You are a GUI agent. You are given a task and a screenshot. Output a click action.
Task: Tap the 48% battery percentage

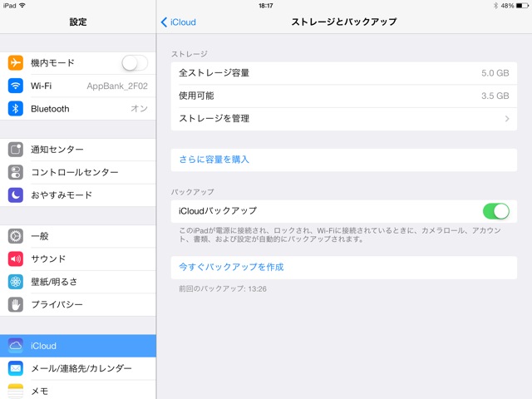[x=508, y=6]
